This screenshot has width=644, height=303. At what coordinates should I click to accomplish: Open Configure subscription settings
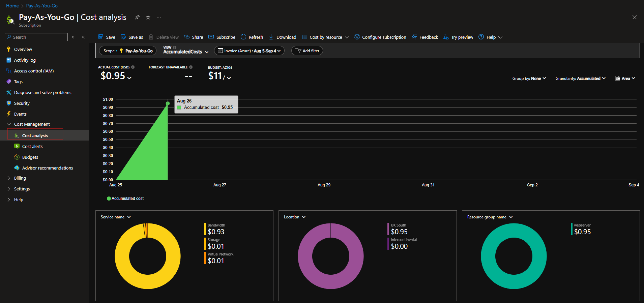point(380,37)
